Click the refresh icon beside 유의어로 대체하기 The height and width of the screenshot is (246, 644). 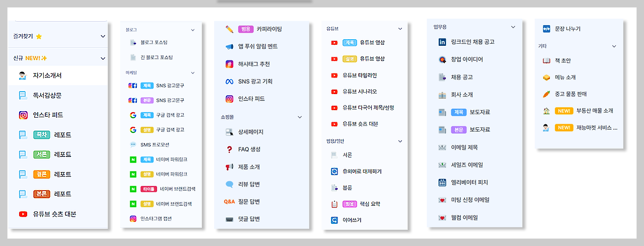tap(334, 172)
